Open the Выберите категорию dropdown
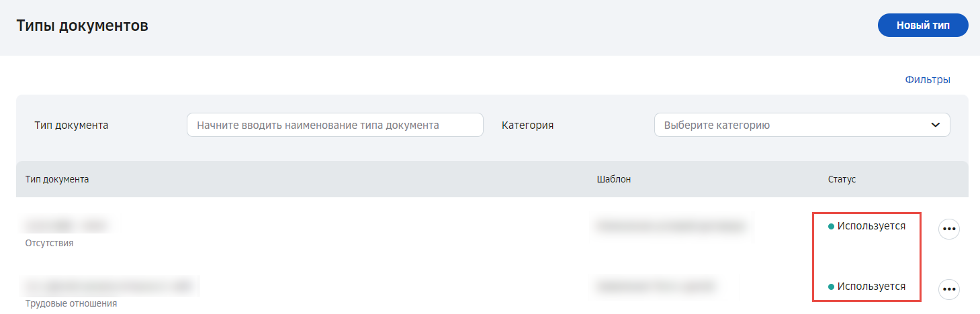 coord(802,125)
